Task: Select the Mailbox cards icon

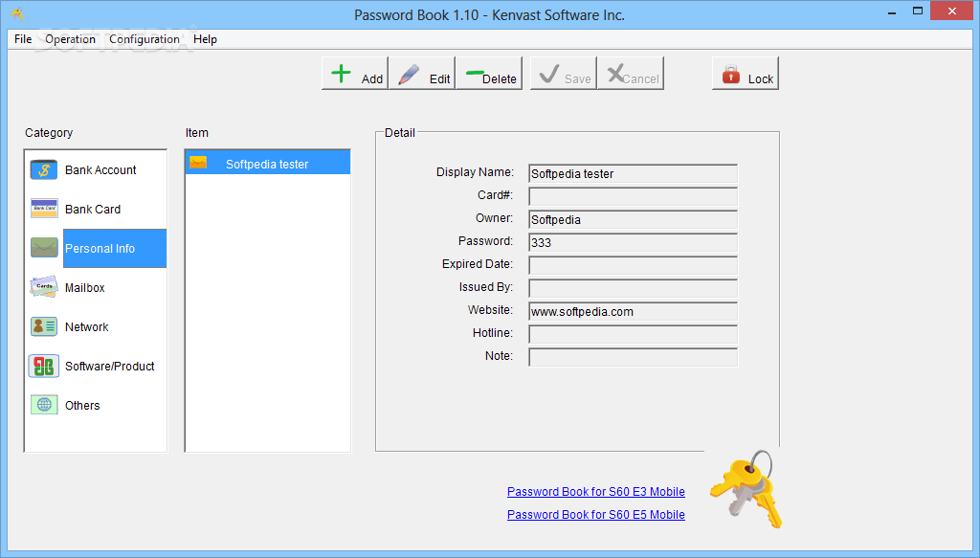Action: coord(44,287)
